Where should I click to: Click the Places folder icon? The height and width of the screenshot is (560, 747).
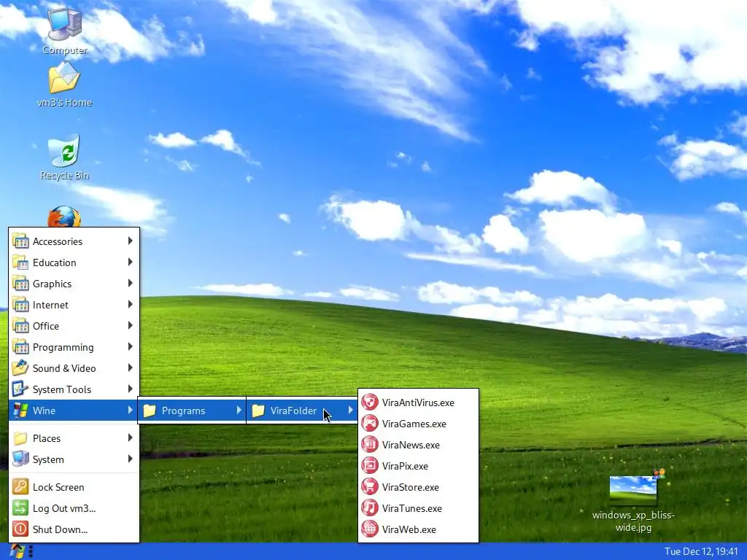coord(20,438)
